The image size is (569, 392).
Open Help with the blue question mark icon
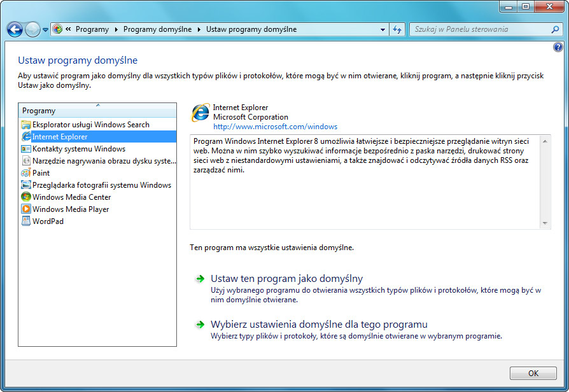coord(558,47)
